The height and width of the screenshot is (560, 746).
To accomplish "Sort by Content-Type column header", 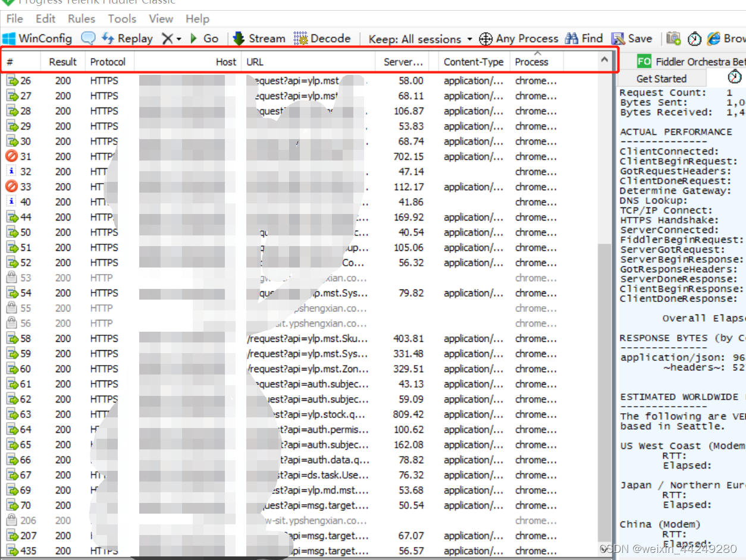I will (x=474, y=62).
